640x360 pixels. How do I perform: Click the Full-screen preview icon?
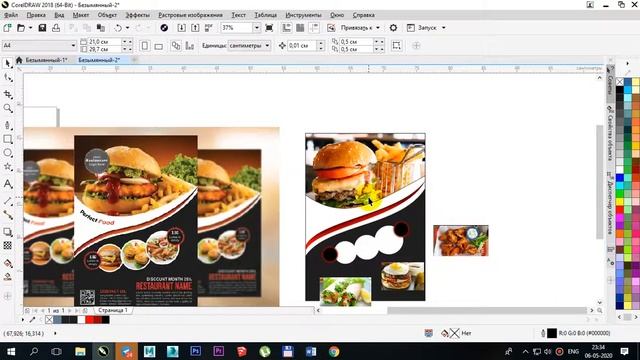(269, 28)
